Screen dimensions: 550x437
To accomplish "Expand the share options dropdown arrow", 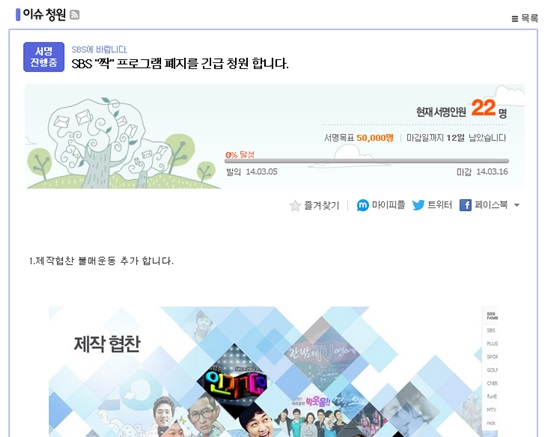I will [x=517, y=205].
